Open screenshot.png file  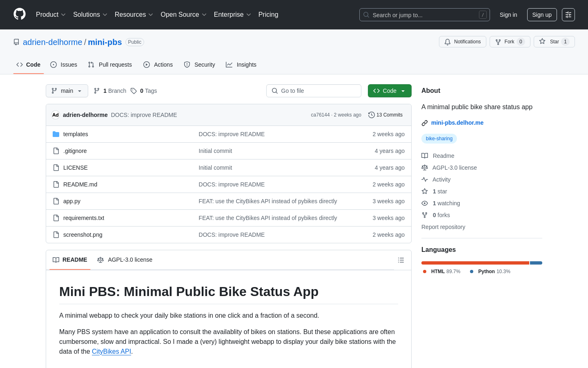[83, 235]
